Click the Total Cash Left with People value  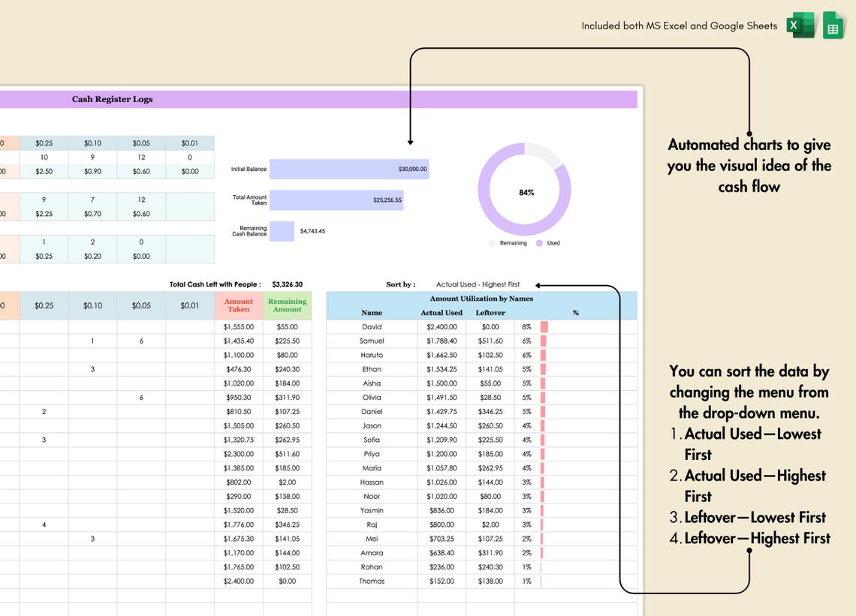point(286,284)
